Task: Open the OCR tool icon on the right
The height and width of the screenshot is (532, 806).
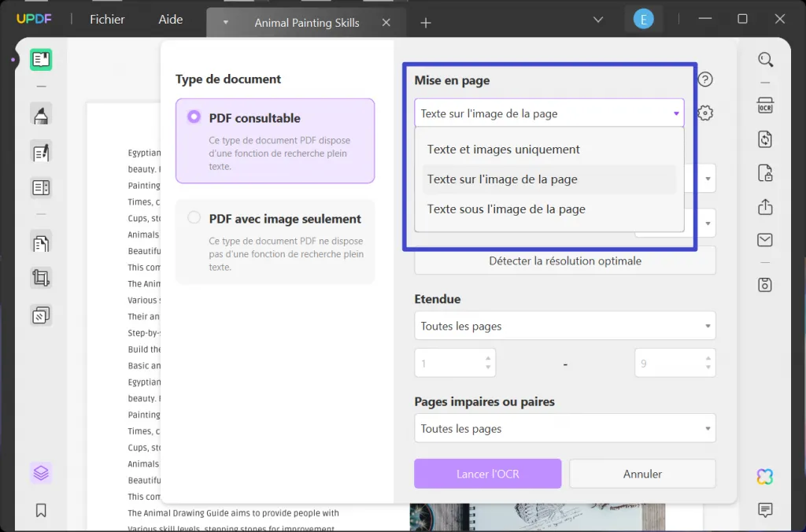Action: click(764, 105)
